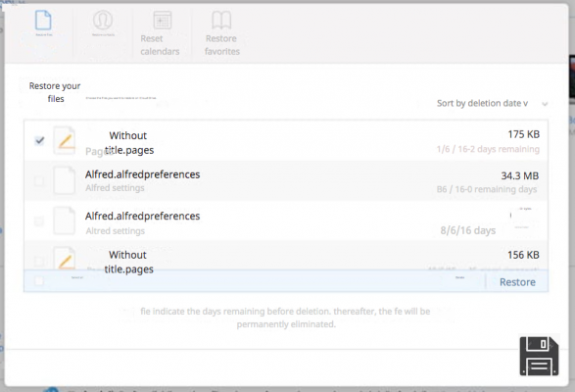
Task: Check the 8/6/16 Alfred.alfredpreferences checkbox
Action: tap(38, 221)
